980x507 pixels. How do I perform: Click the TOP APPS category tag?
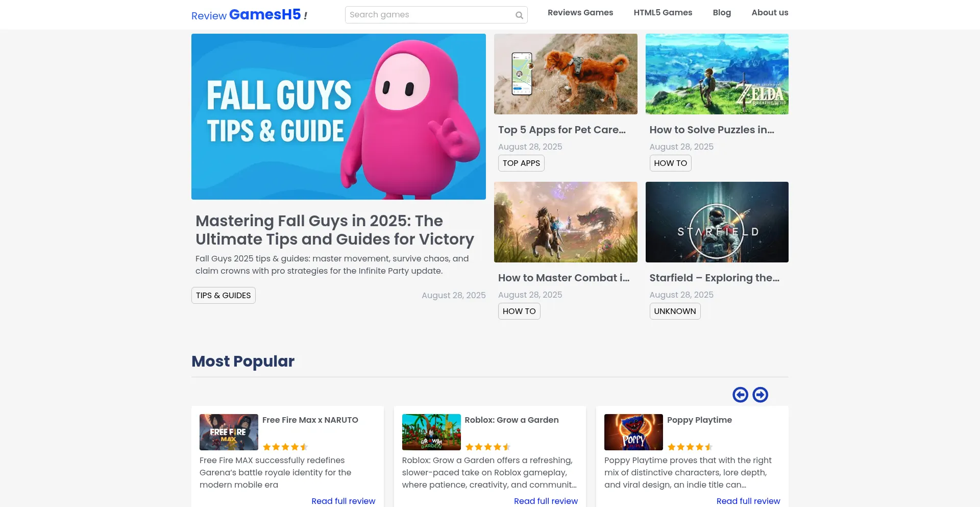coord(521,163)
